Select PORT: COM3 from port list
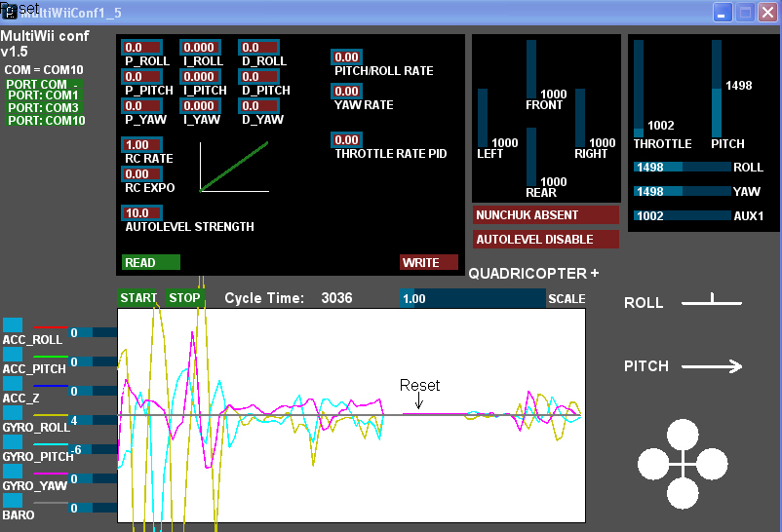Image resolution: width=782 pixels, height=532 pixels. pos(44,108)
